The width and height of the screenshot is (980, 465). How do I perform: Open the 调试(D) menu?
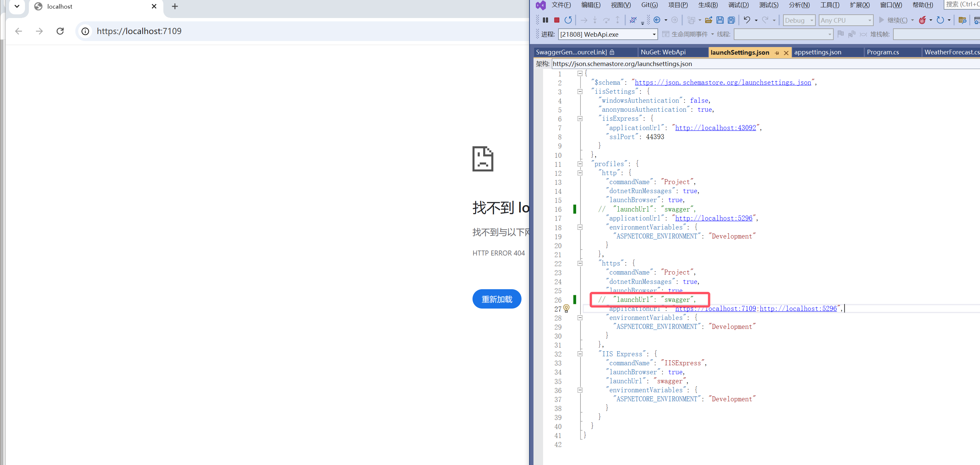point(738,5)
